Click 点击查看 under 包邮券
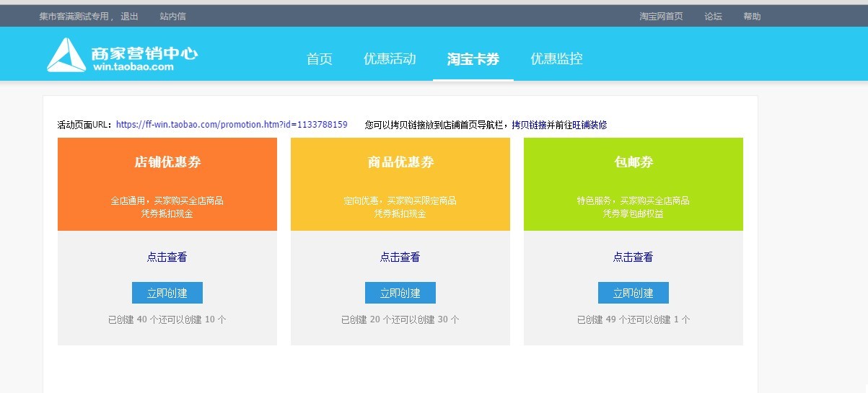The height and width of the screenshot is (393, 868). point(633,257)
